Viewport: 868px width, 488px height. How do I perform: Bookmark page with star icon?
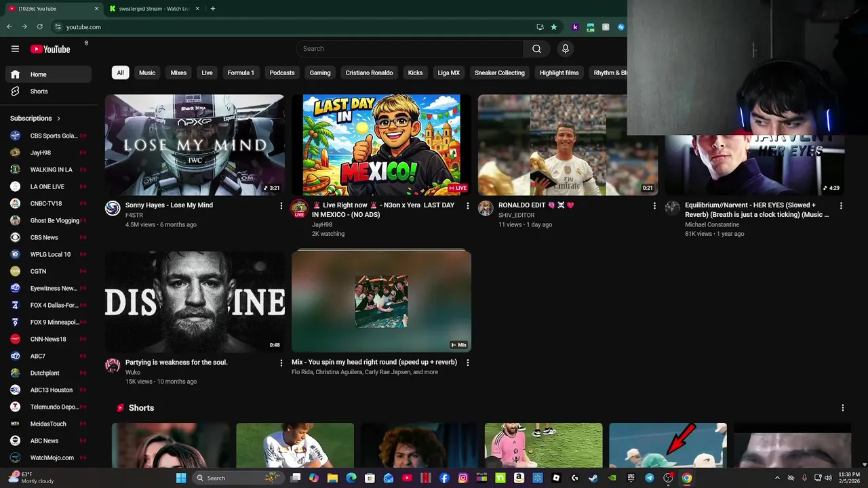(554, 27)
